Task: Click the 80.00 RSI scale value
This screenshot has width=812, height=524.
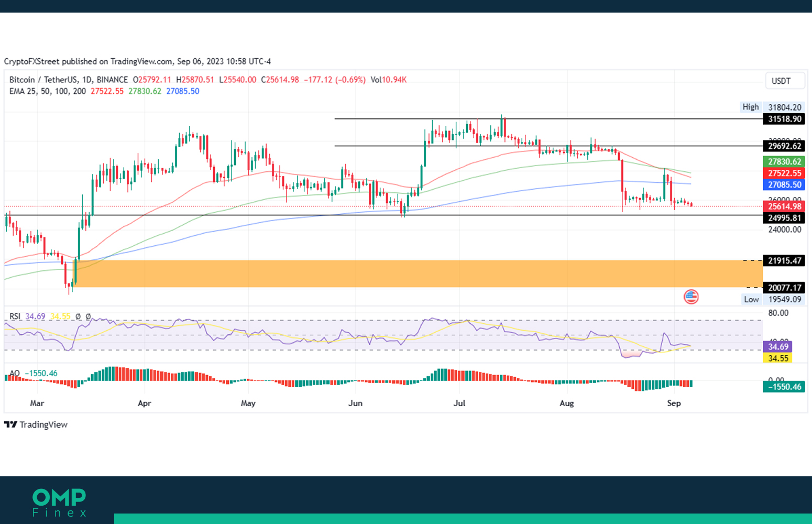Action: pos(778,313)
